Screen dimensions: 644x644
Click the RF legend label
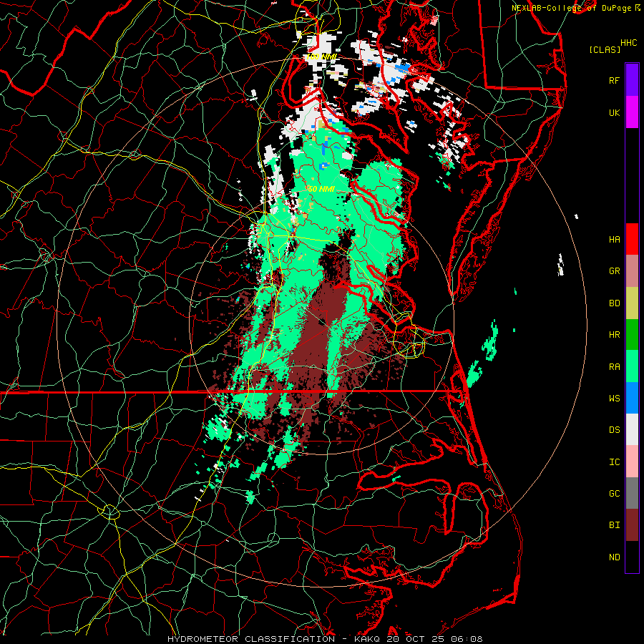click(x=614, y=80)
